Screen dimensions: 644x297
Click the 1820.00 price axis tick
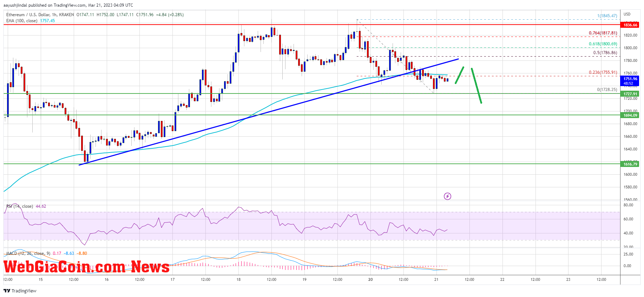pos(630,35)
